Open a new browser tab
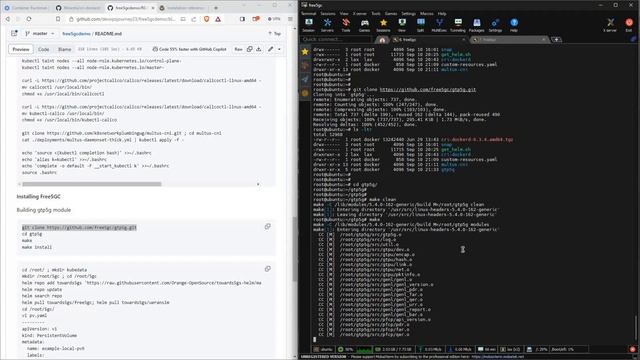This screenshot has width=640, height=360. click(x=216, y=8)
